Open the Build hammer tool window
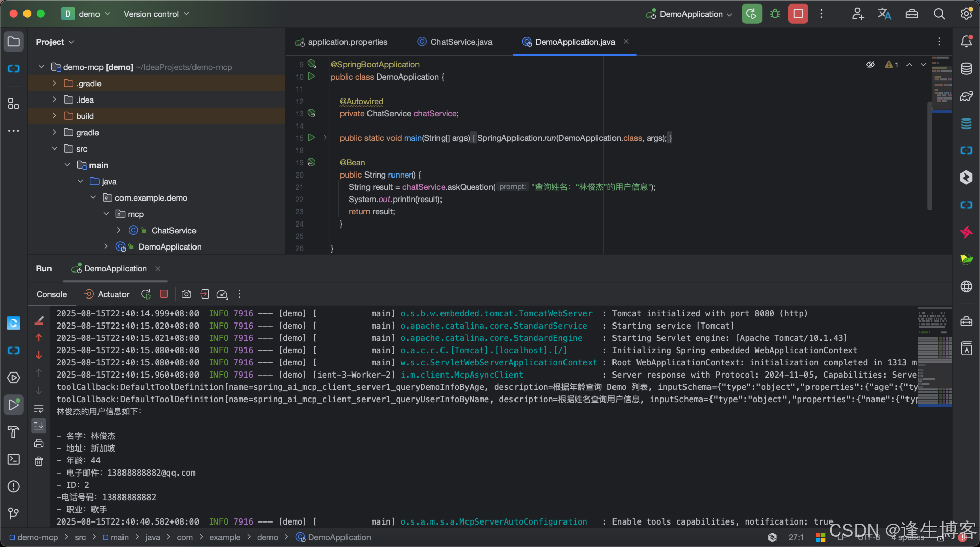The image size is (980, 547). [x=14, y=432]
